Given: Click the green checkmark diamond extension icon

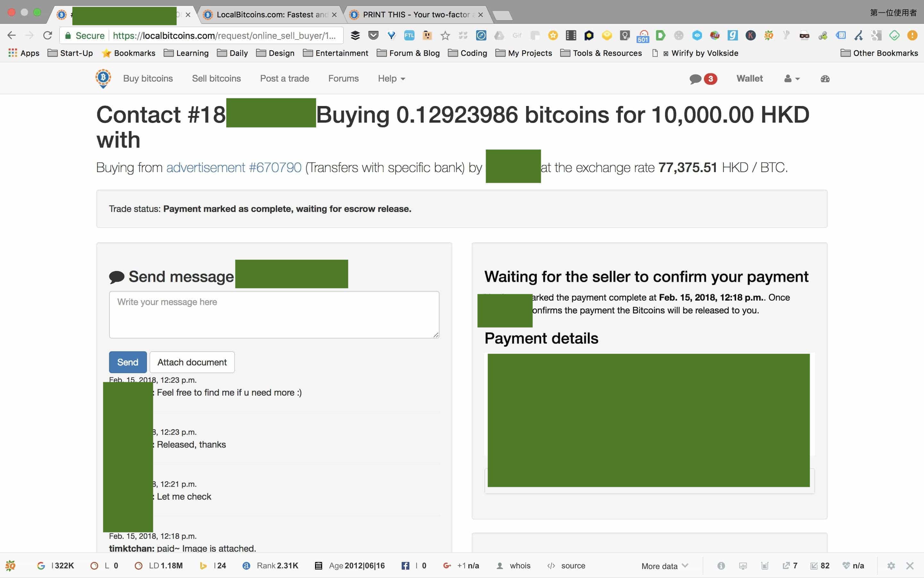Looking at the screenshot, I should pos(894,36).
